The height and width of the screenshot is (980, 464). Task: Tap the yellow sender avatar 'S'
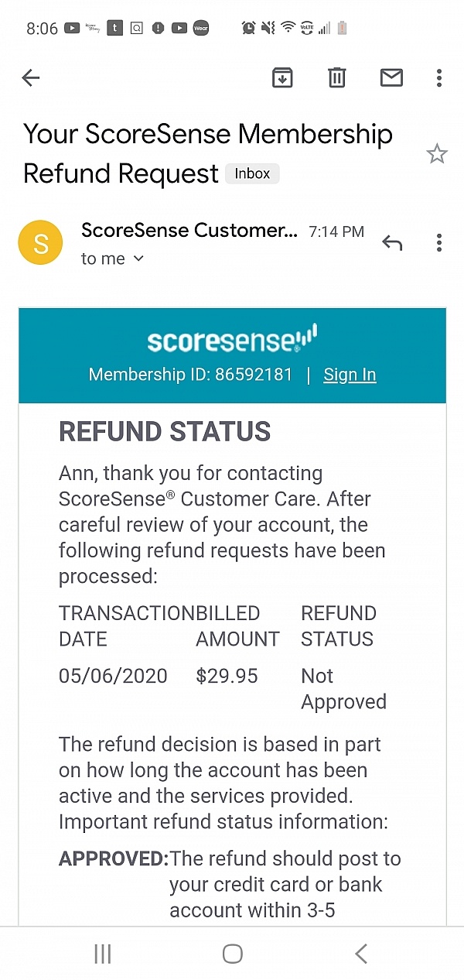click(40, 243)
